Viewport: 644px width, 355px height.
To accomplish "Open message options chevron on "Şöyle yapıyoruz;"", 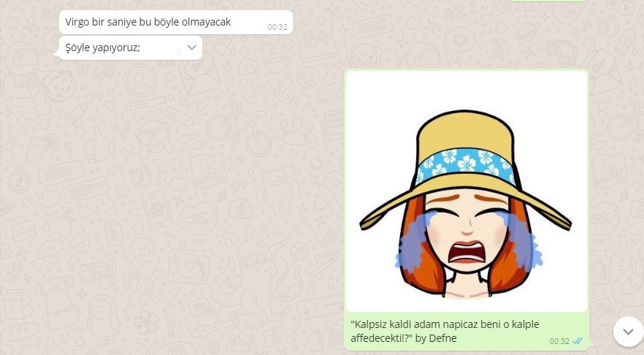I will [192, 47].
